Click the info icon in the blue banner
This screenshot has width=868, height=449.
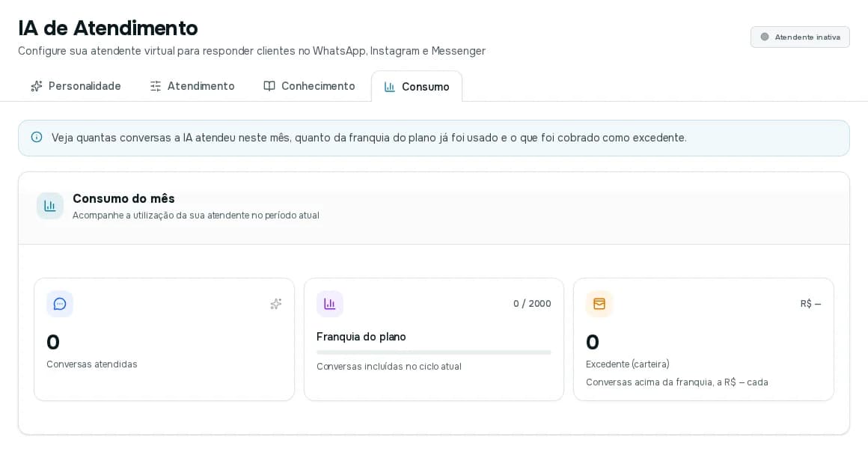pos(37,137)
